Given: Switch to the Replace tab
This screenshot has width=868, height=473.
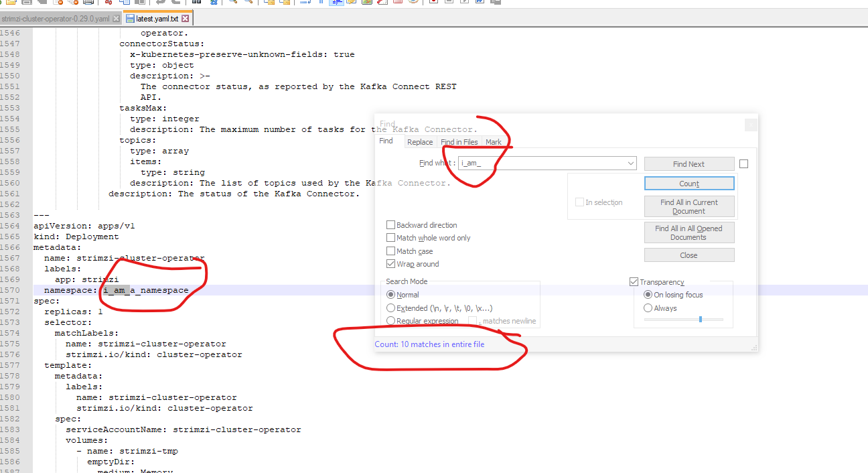Looking at the screenshot, I should tap(420, 141).
